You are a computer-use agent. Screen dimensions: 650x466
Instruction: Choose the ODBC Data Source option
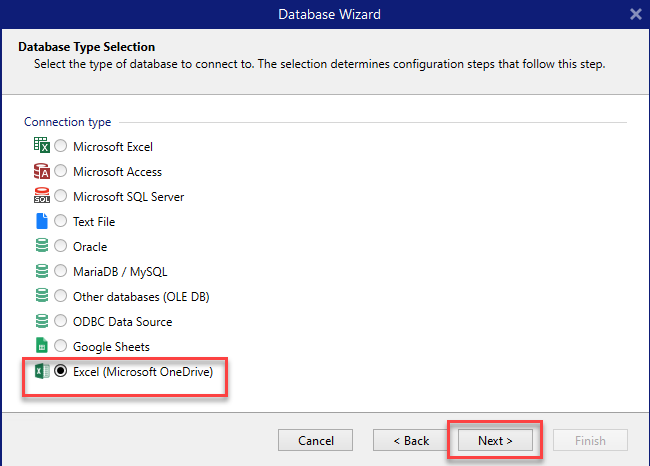[x=61, y=322]
